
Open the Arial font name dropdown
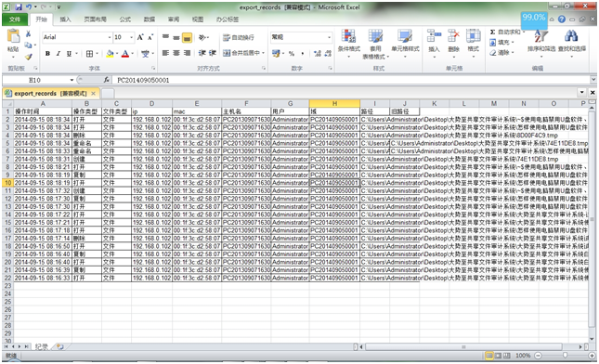click(x=77, y=37)
